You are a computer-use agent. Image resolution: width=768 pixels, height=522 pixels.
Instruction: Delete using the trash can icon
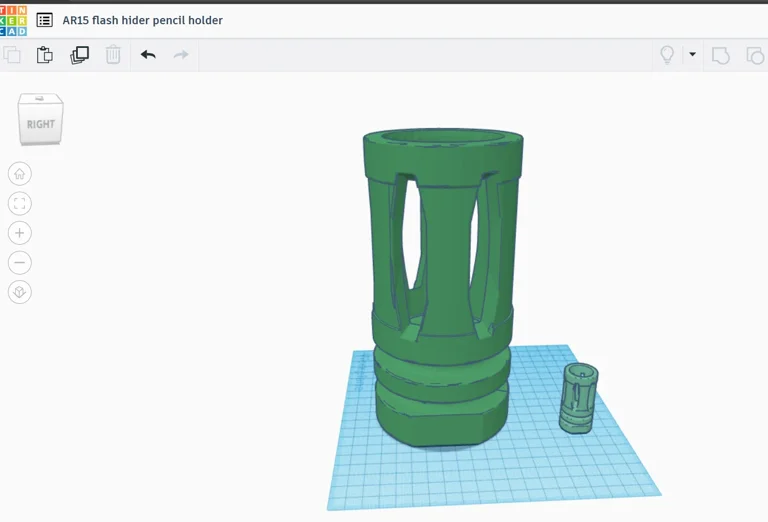(x=113, y=55)
